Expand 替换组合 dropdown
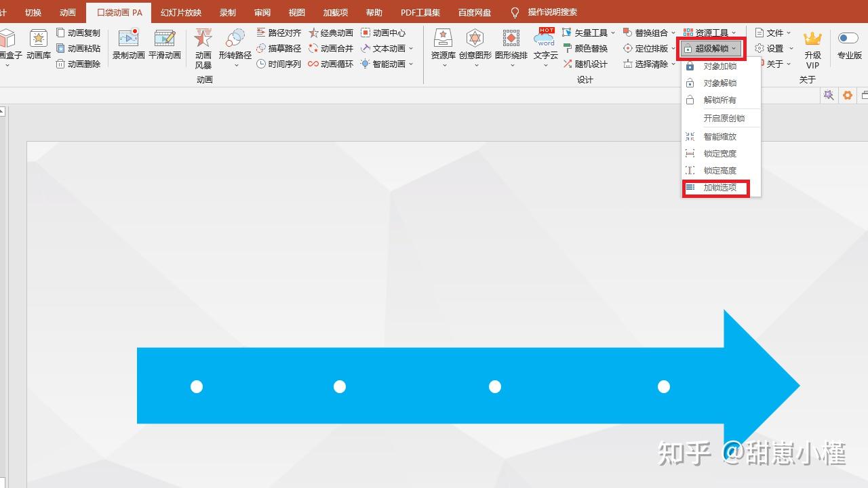Screen dimensions: 868x488 [x=673, y=33]
